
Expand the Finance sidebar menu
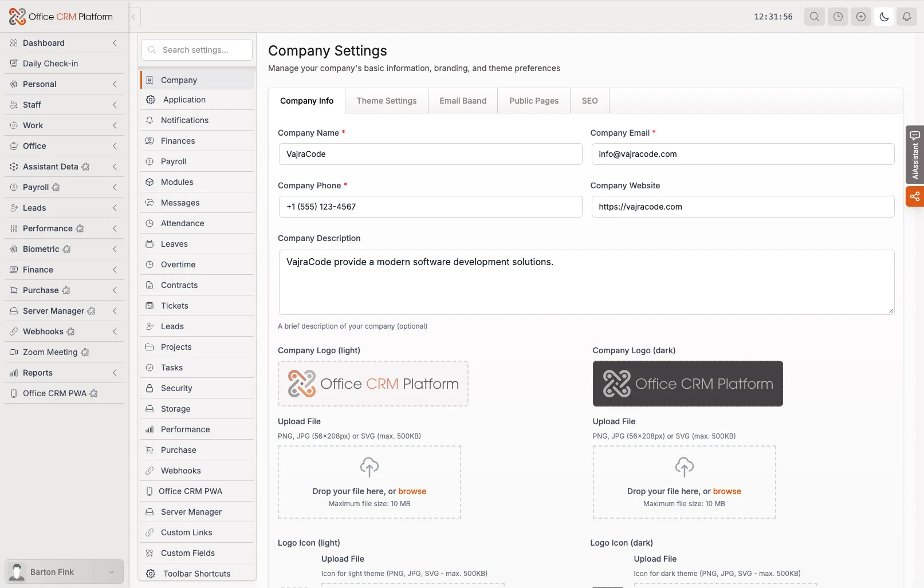64,270
